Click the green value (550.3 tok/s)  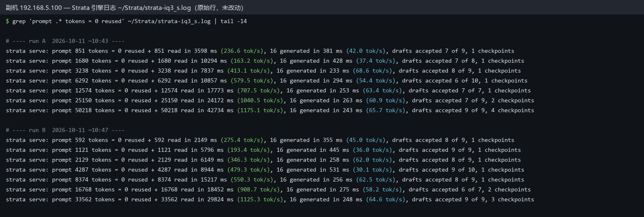click(x=252, y=180)
